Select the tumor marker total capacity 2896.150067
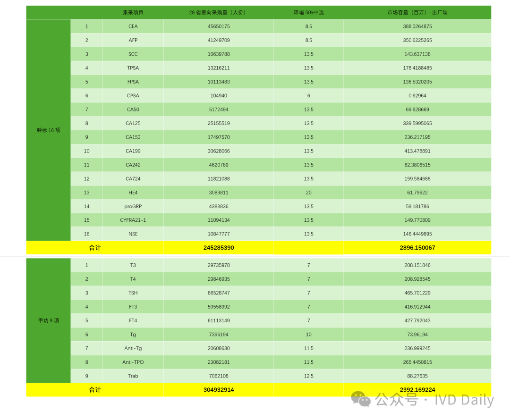Viewport: 510px width, 420px height. pyautogui.click(x=417, y=248)
